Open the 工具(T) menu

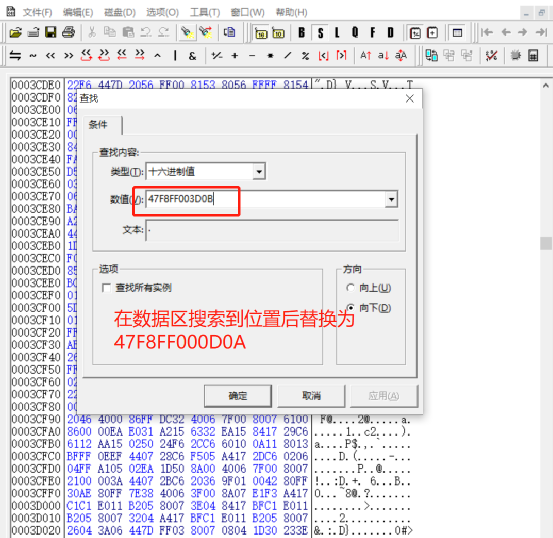pos(205,13)
